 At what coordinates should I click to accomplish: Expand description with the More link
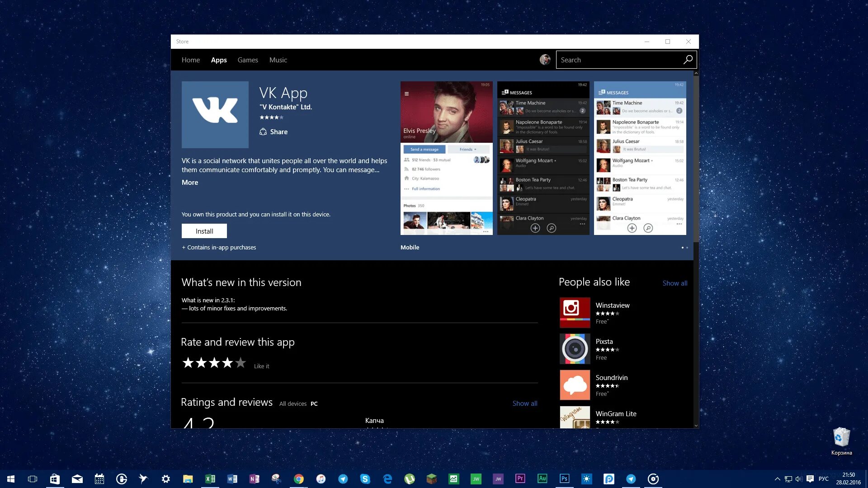click(x=190, y=183)
